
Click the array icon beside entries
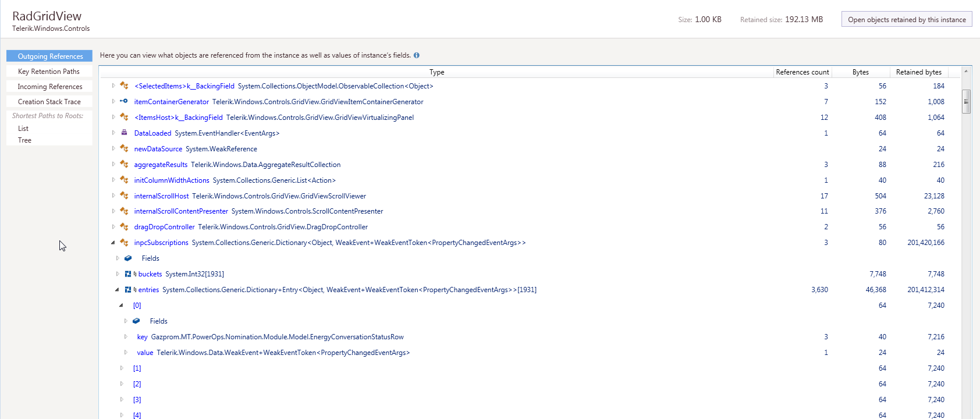pyautogui.click(x=128, y=289)
